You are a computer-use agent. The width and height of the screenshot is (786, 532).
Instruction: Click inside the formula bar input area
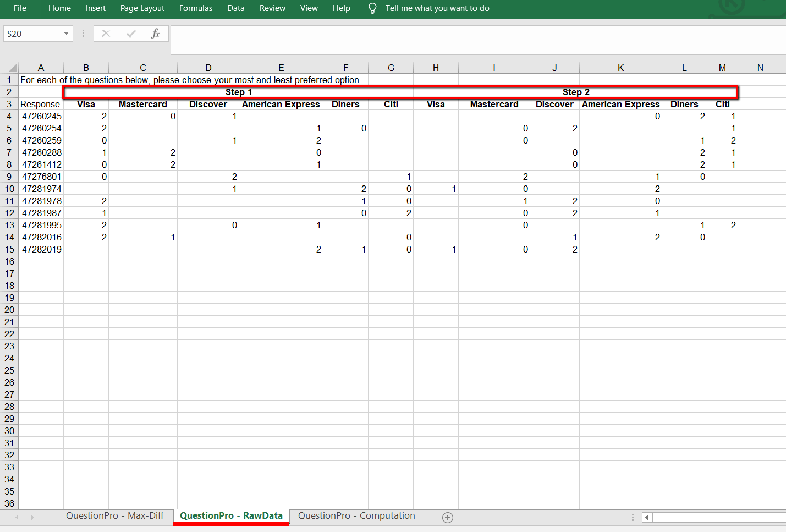[473, 40]
